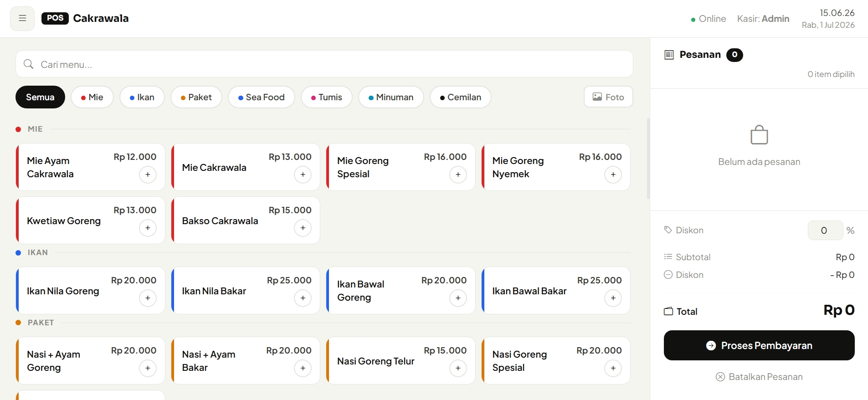Add Kwetiaw Goreng with plus icon
Viewport: 868px width, 400px height.
click(148, 228)
